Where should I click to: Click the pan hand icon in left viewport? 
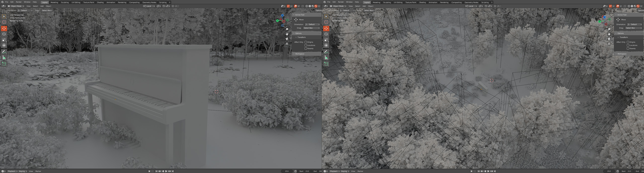click(x=287, y=34)
